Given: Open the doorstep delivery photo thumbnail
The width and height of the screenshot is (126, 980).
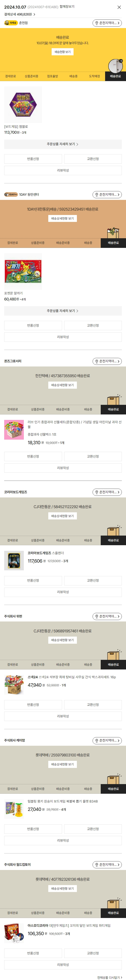Looking at the screenshot, I should pyautogui.click(x=115, y=66).
